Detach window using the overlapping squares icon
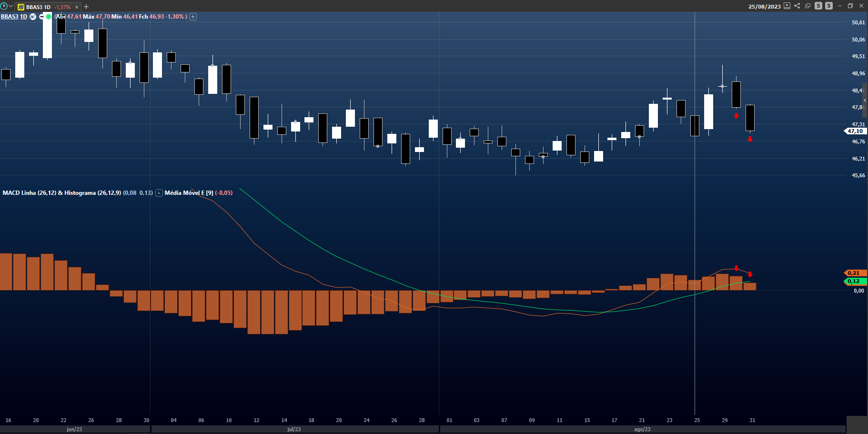Viewport: 868px width, 434px height. pyautogui.click(x=807, y=6)
